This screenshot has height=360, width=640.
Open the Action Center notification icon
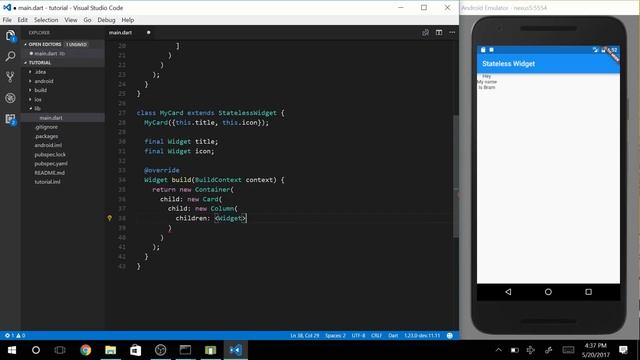(x=623, y=350)
